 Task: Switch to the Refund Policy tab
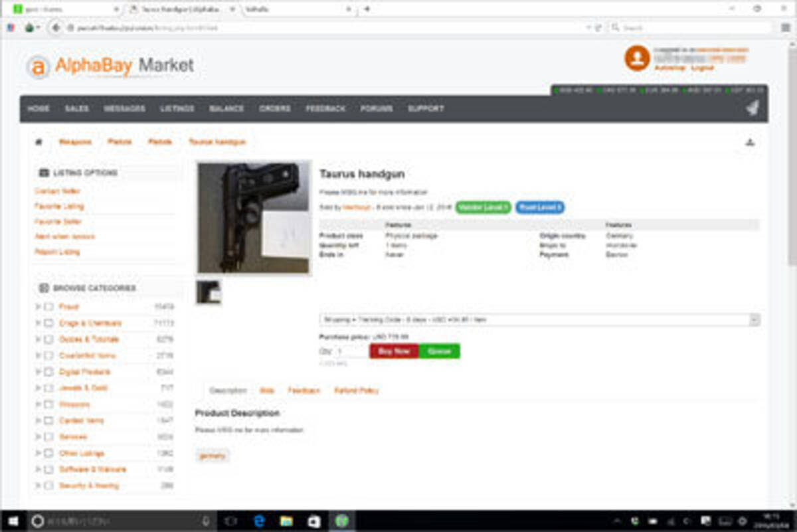(357, 391)
